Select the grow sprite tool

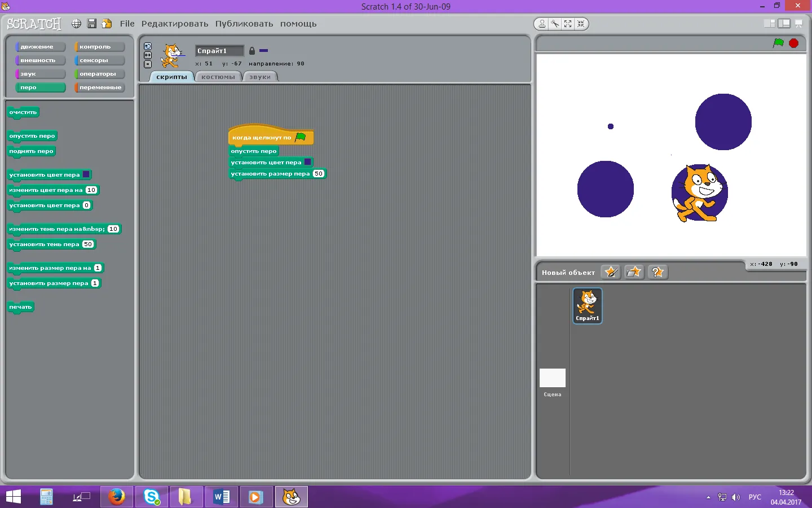coord(568,24)
